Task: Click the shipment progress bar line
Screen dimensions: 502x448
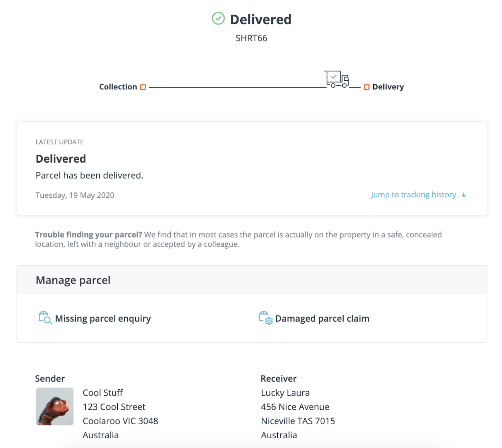Action: (235, 87)
